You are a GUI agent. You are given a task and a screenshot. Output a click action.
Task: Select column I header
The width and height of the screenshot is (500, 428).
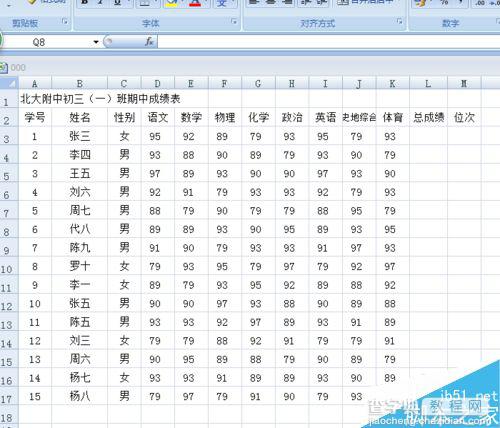326,83
